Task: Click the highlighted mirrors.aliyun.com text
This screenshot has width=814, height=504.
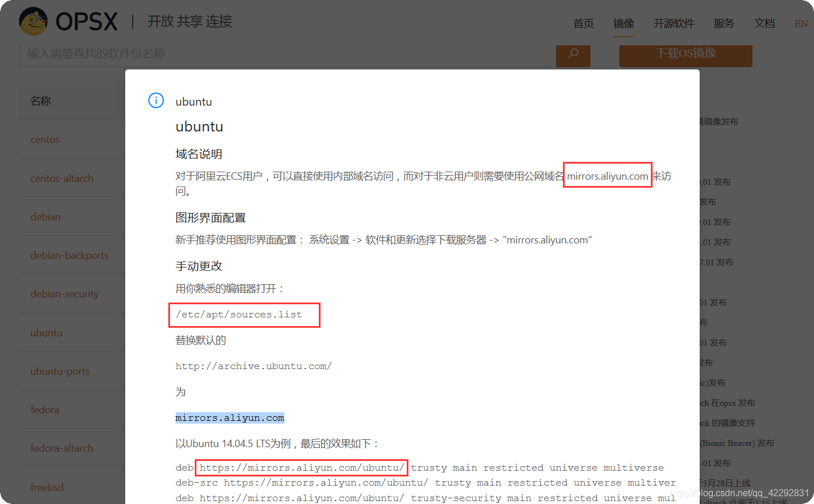Action: coord(230,418)
